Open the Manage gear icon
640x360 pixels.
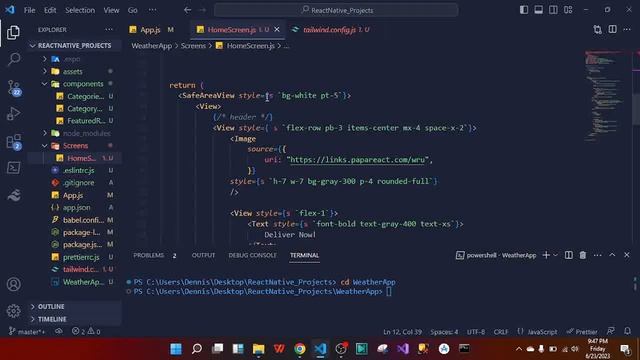point(13,311)
